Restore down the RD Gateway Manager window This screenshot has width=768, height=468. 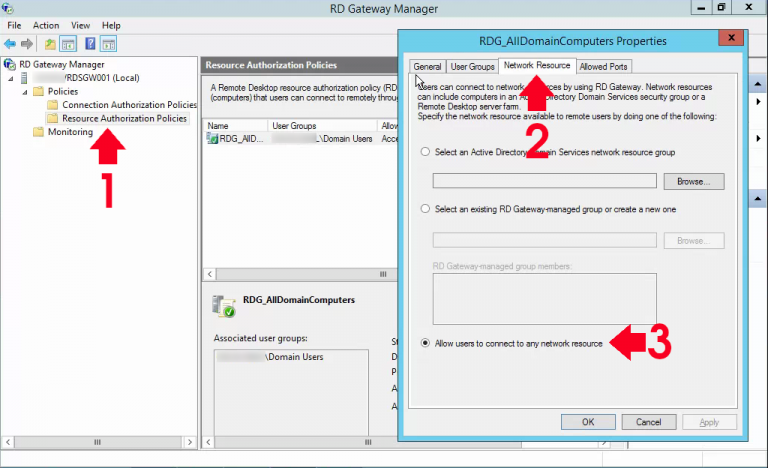coord(721,7)
